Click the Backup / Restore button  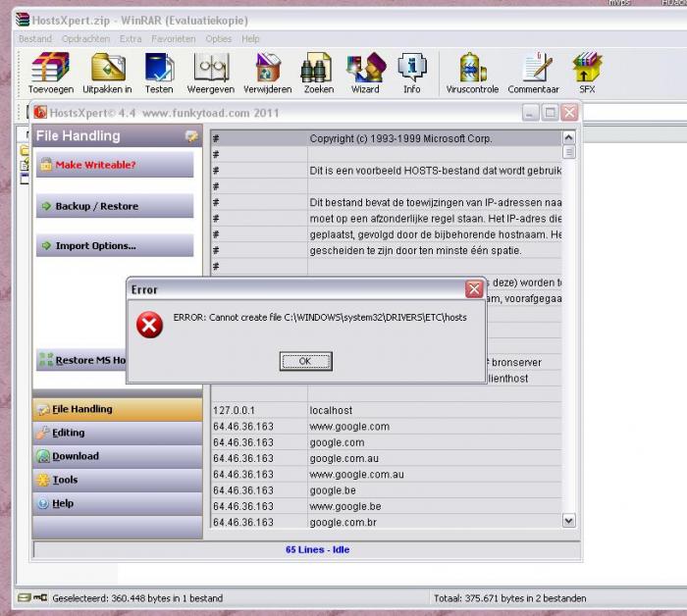115,206
